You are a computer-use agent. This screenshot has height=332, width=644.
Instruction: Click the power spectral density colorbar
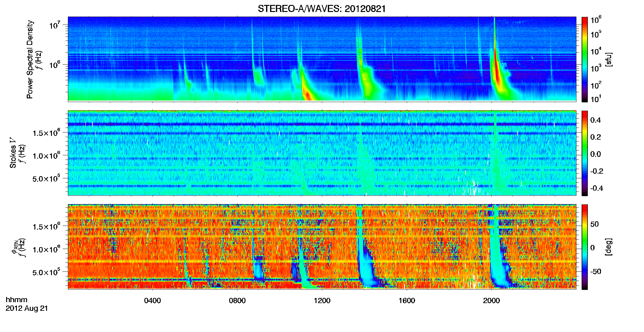point(585,59)
